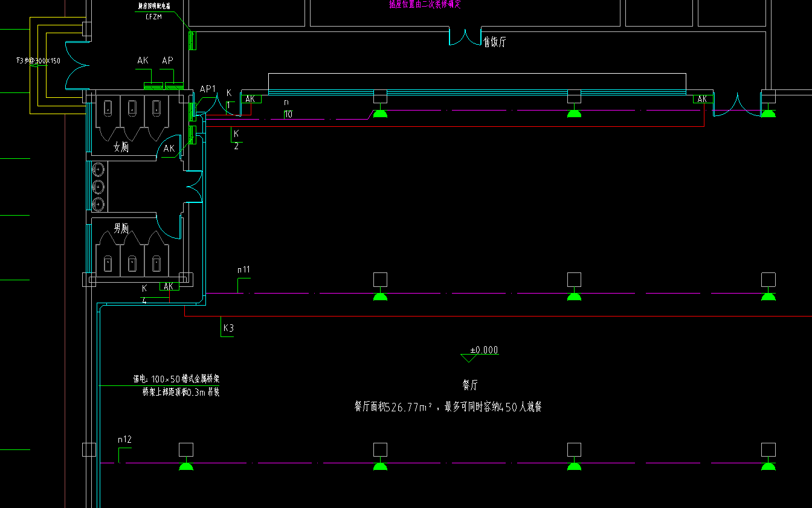Click the 桥架上部距顶板0.3m吊装 note
The height and width of the screenshot is (508, 812).
pos(181,391)
